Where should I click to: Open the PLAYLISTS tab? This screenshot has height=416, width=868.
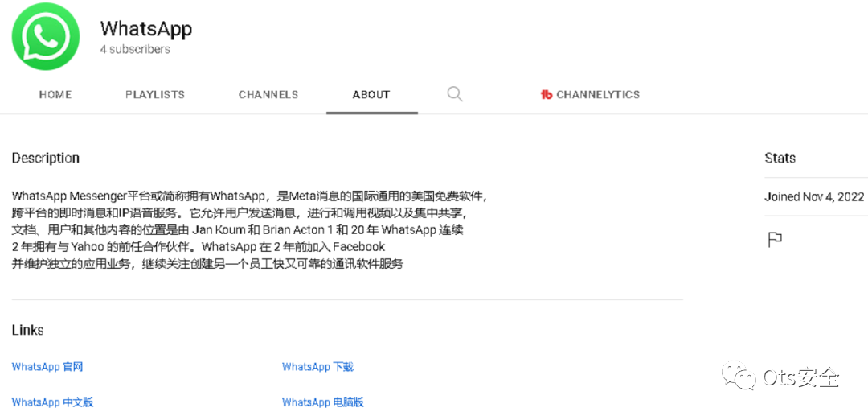pos(155,95)
